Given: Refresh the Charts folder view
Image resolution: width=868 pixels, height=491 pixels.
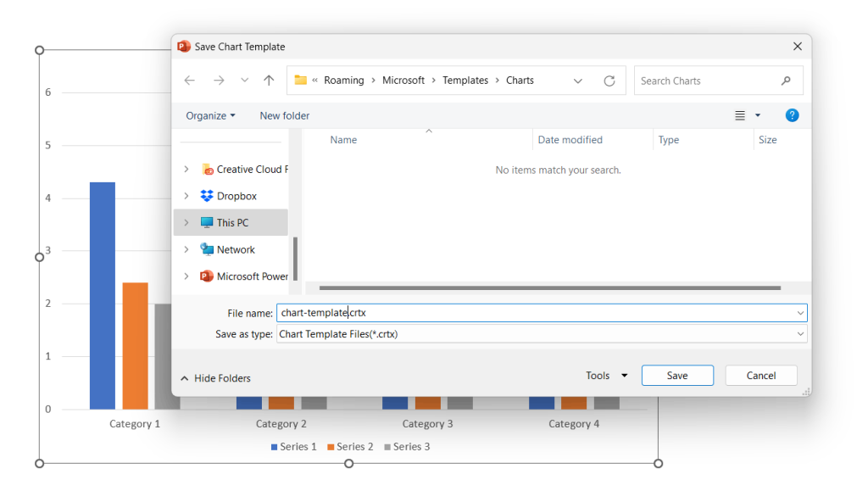Looking at the screenshot, I should click(609, 80).
